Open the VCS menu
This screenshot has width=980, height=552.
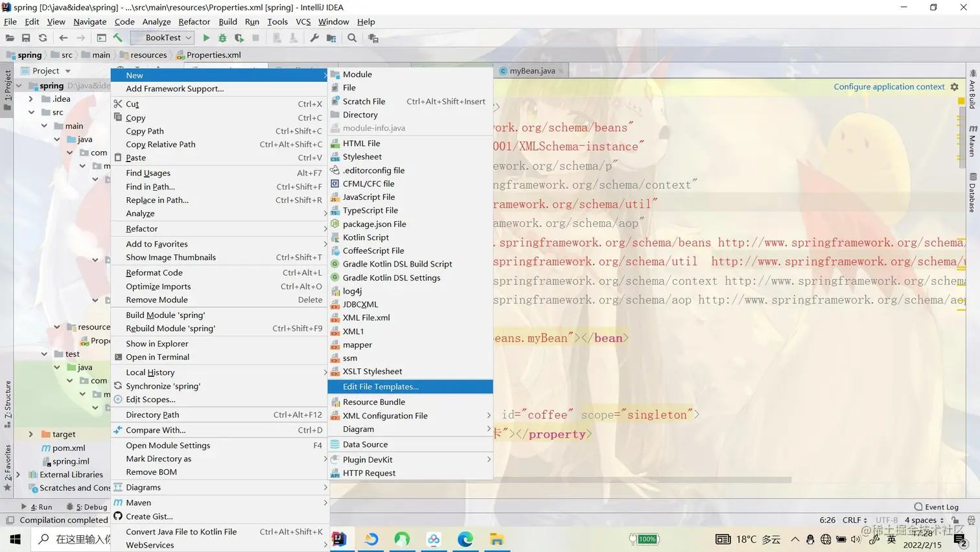pos(303,21)
